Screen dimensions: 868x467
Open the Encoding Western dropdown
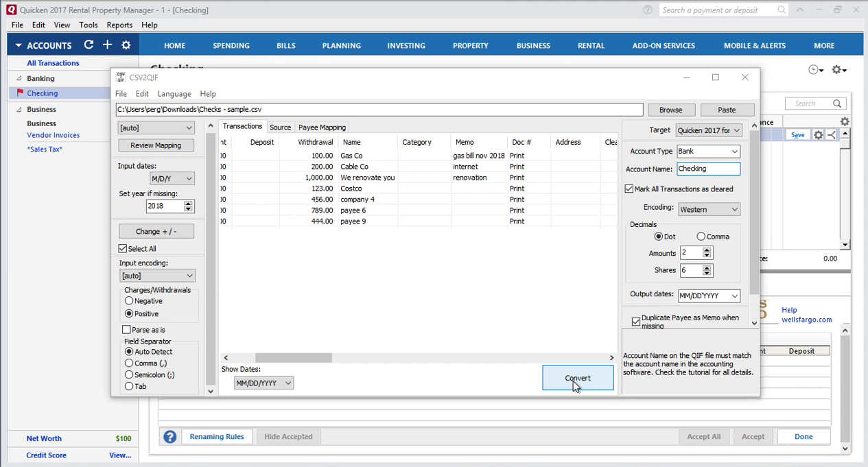click(x=709, y=209)
